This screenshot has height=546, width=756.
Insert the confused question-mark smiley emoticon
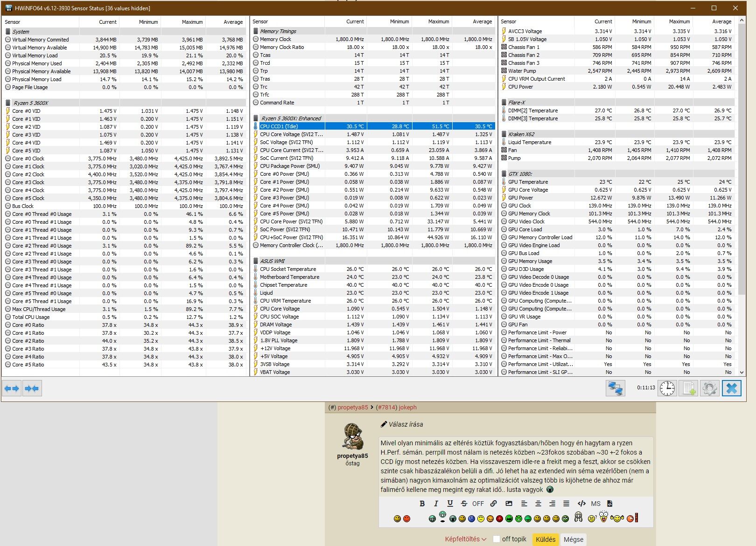[592, 518]
